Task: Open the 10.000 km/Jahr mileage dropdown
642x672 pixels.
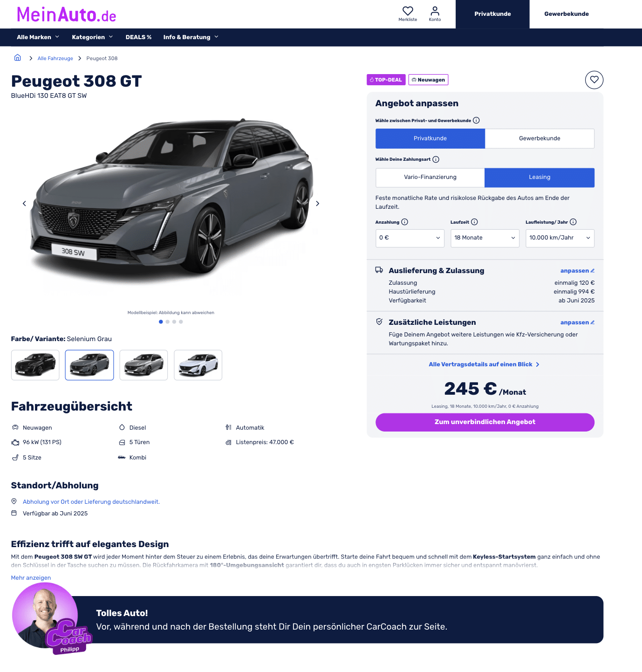Action: (x=560, y=238)
